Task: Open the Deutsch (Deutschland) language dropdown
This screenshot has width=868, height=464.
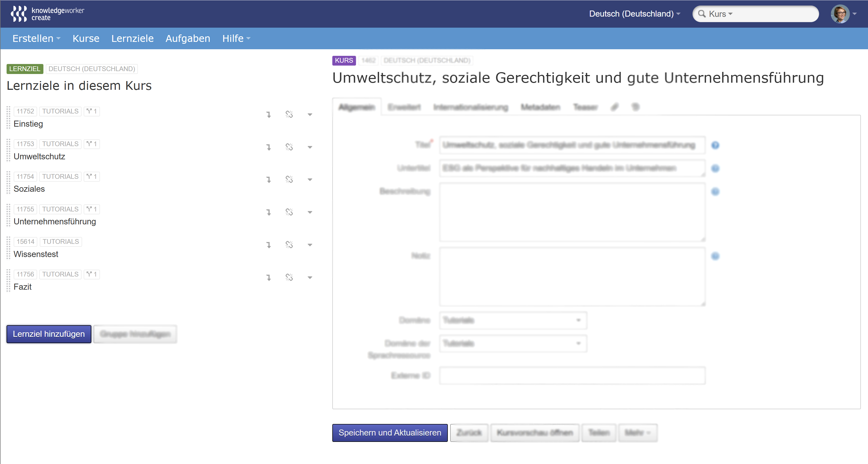Action: (x=634, y=14)
